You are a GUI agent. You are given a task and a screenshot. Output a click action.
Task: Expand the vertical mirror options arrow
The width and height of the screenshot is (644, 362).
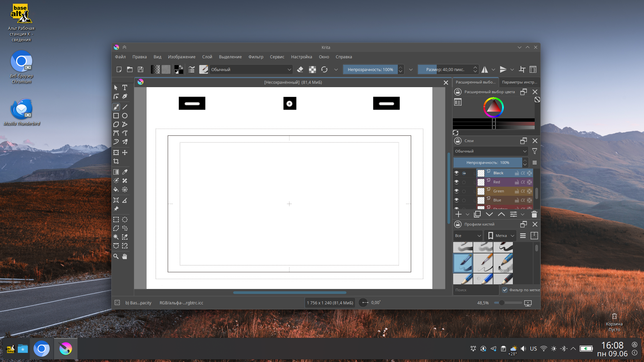(512, 69)
